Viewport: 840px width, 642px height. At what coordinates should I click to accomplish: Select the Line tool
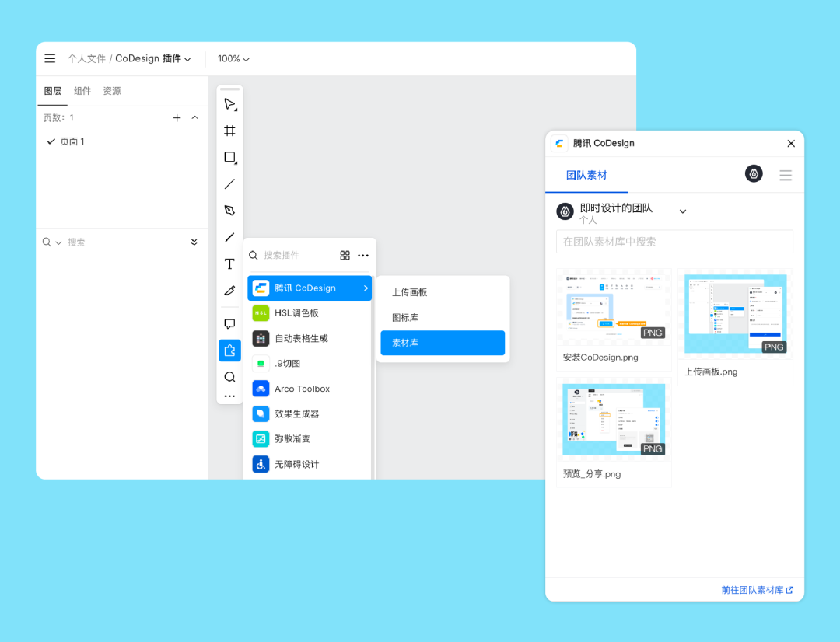pos(229,183)
